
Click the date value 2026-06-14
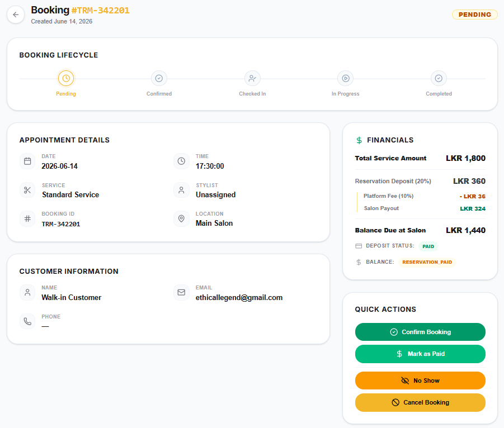click(x=59, y=167)
